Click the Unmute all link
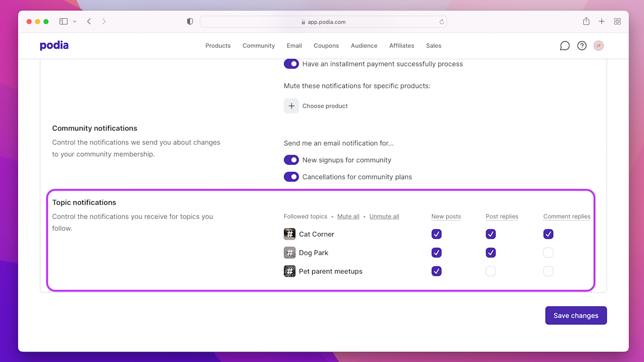644x362 pixels. (384, 216)
